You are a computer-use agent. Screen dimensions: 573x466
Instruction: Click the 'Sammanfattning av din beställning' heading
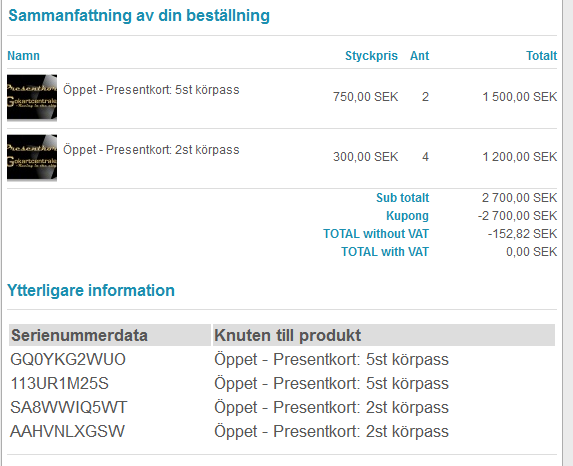tap(139, 16)
